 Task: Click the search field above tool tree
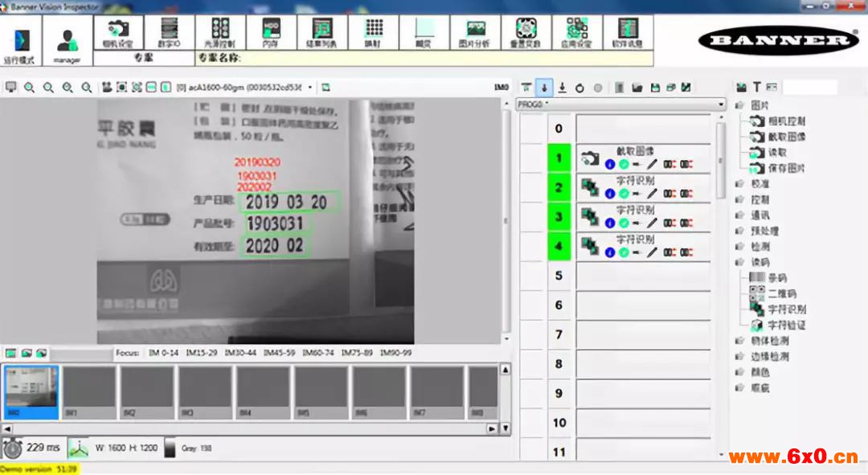pos(810,87)
